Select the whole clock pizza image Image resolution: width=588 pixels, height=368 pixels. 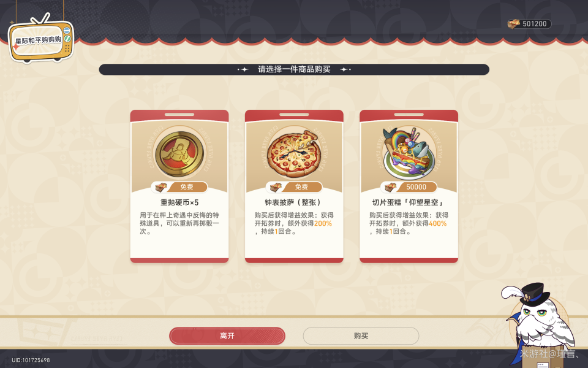[294, 154]
